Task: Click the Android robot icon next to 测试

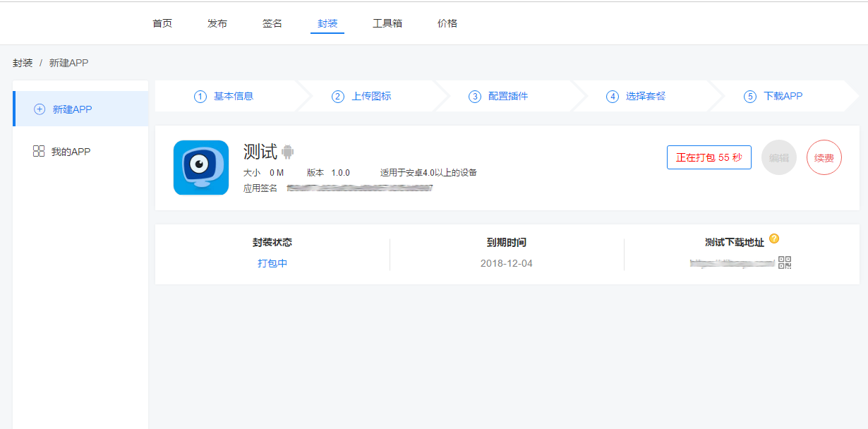Action: point(287,152)
